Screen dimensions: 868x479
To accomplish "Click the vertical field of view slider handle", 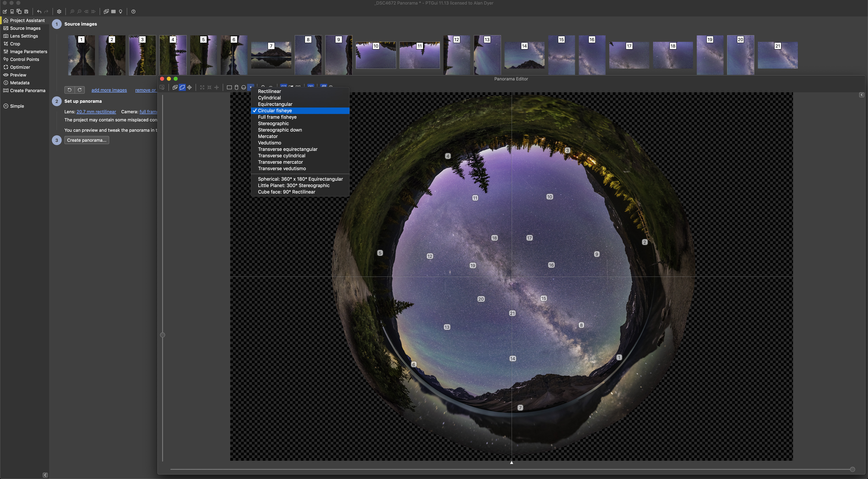I will coord(162,335).
